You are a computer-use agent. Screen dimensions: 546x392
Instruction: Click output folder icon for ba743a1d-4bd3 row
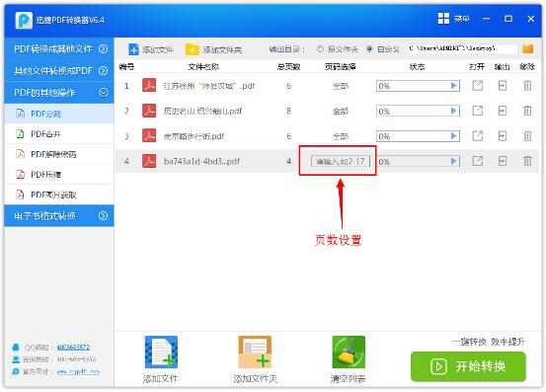click(x=503, y=161)
